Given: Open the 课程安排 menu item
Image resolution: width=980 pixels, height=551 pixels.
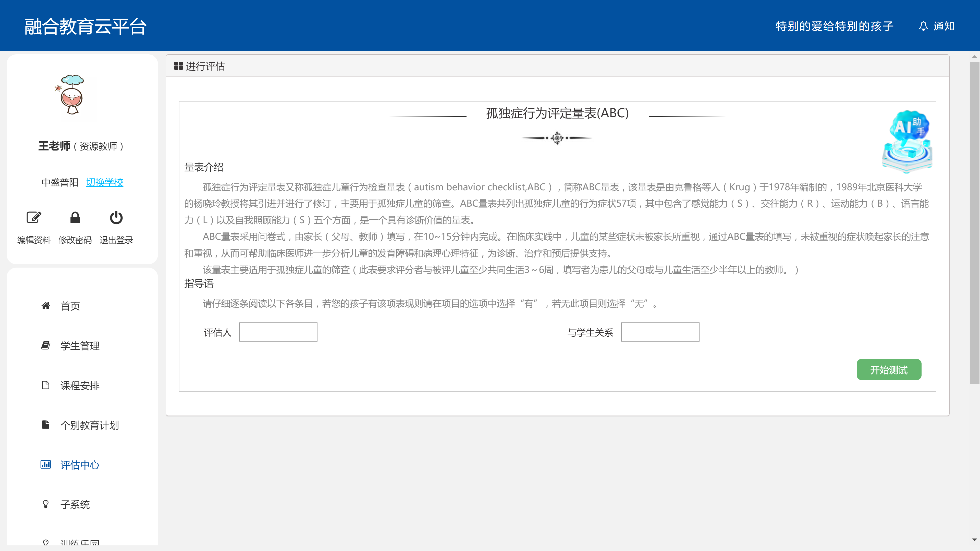Looking at the screenshot, I should point(80,386).
